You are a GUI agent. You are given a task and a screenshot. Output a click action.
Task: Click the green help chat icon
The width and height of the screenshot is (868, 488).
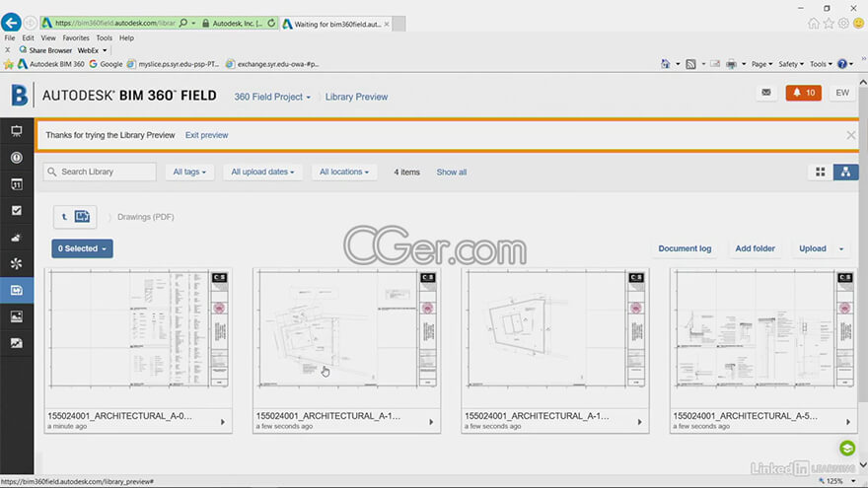(x=847, y=448)
